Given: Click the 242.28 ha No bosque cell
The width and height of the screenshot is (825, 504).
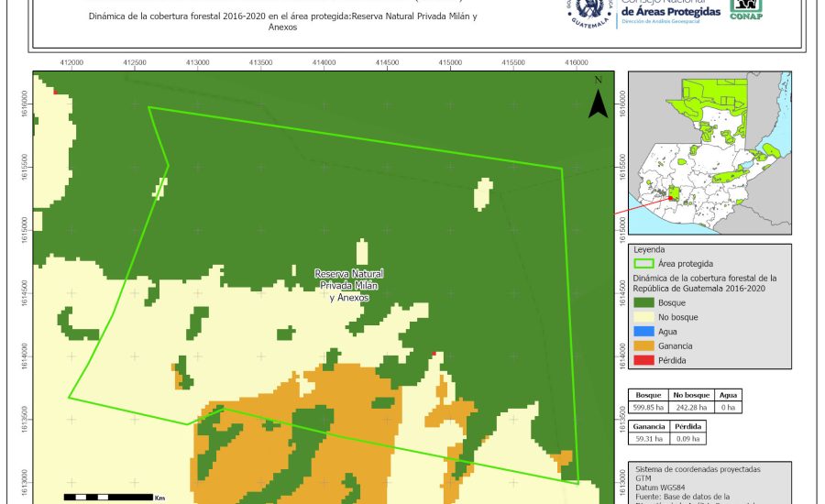Looking at the screenshot, I should pos(691,407).
